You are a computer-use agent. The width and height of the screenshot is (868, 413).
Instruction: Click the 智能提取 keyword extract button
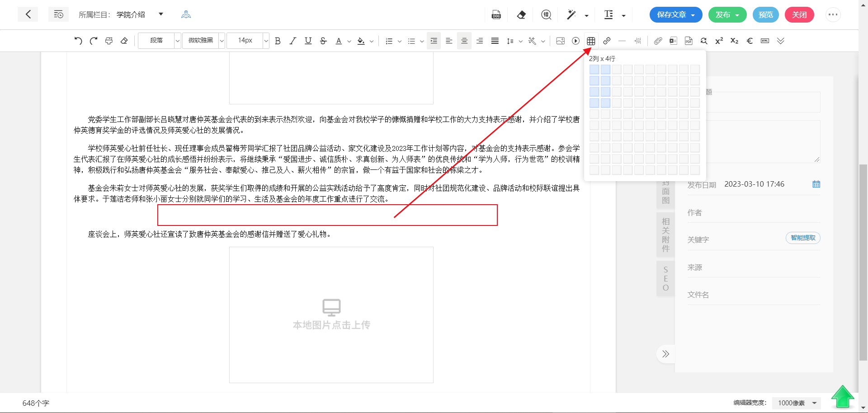pos(802,238)
